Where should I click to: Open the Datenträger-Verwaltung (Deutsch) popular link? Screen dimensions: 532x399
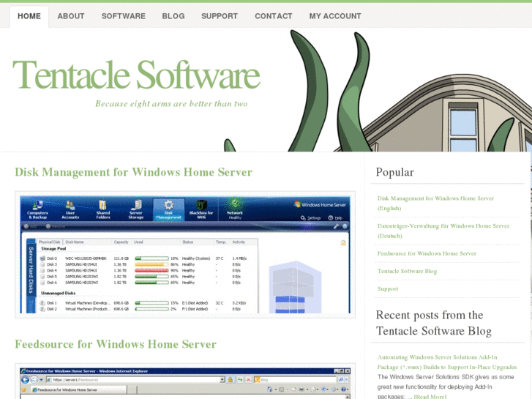click(443, 231)
